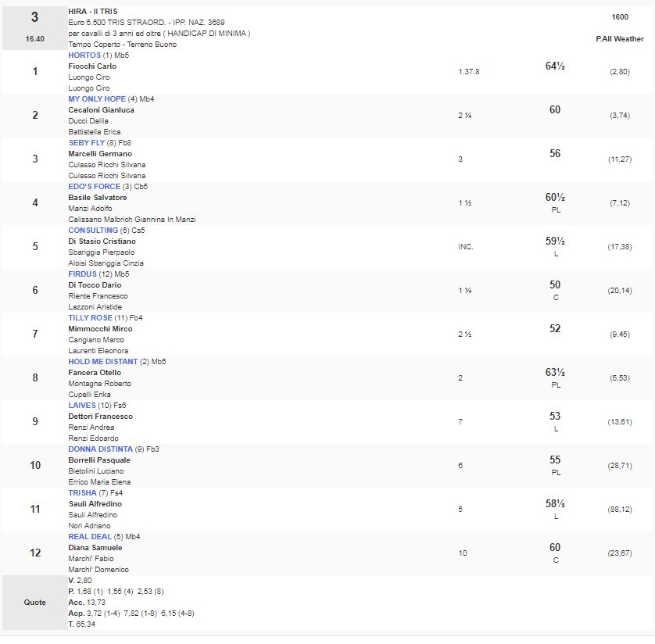Click jockey name Dettori Francesco
This screenshot has width=655, height=644.
coord(100,417)
